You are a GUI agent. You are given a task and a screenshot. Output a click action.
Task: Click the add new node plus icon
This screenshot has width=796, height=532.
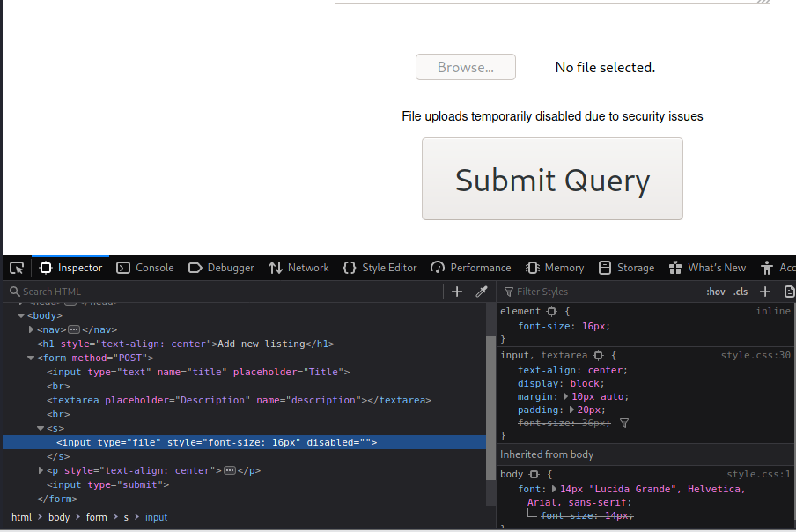456,292
